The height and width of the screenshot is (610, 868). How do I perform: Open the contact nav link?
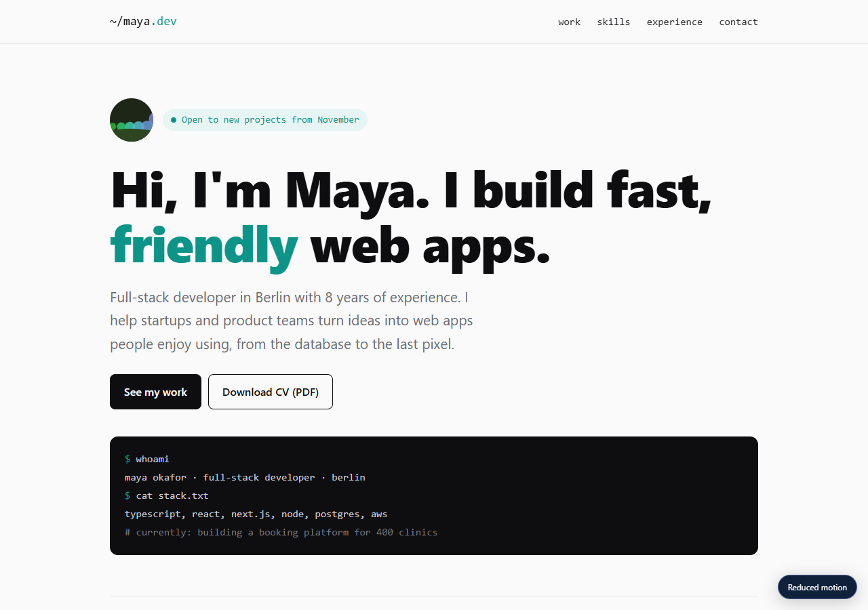[738, 22]
